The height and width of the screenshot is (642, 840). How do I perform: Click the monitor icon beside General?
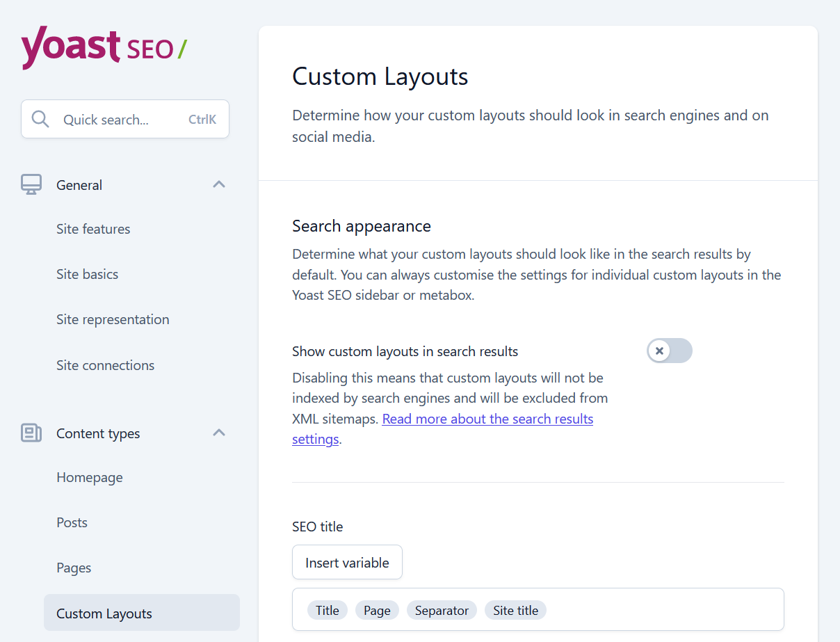31,184
